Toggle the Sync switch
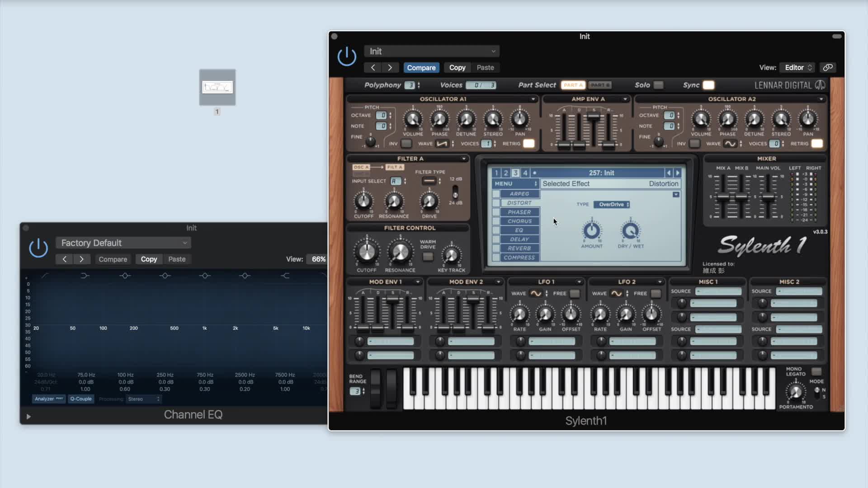 pos(708,85)
